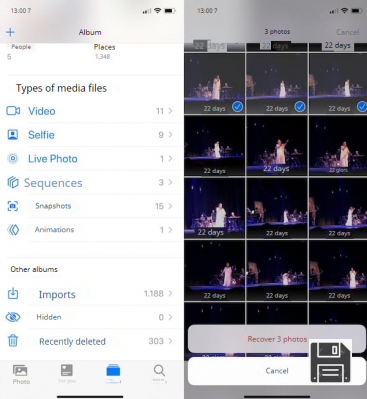Expand the Hidden row chevron
The height and width of the screenshot is (399, 367).
tap(170, 317)
